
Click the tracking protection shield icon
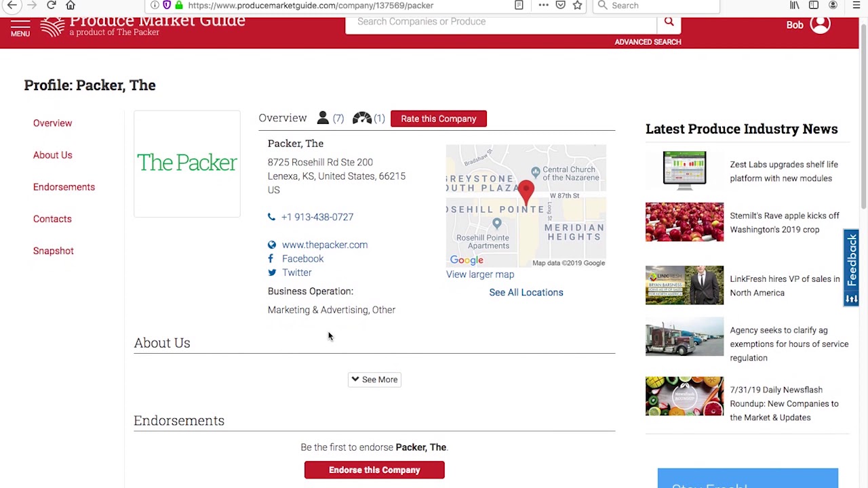coord(167,5)
